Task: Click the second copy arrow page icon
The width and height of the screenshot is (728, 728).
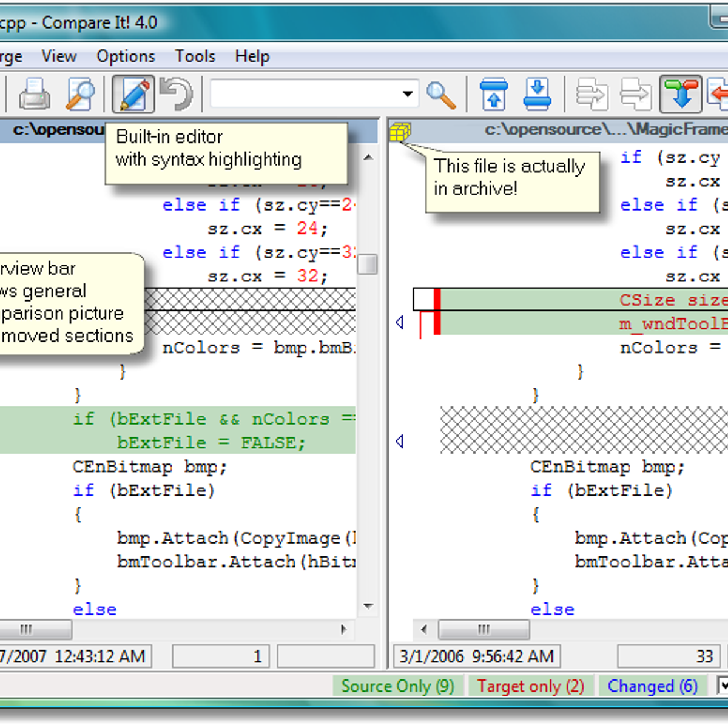Action: click(x=635, y=95)
